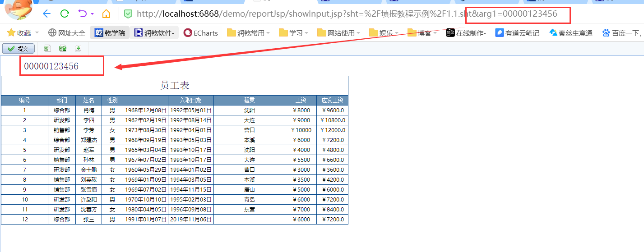Viewport: 644px width, 252px height.
Task: Reload the page with the green refresh icon
Action: pos(65,14)
